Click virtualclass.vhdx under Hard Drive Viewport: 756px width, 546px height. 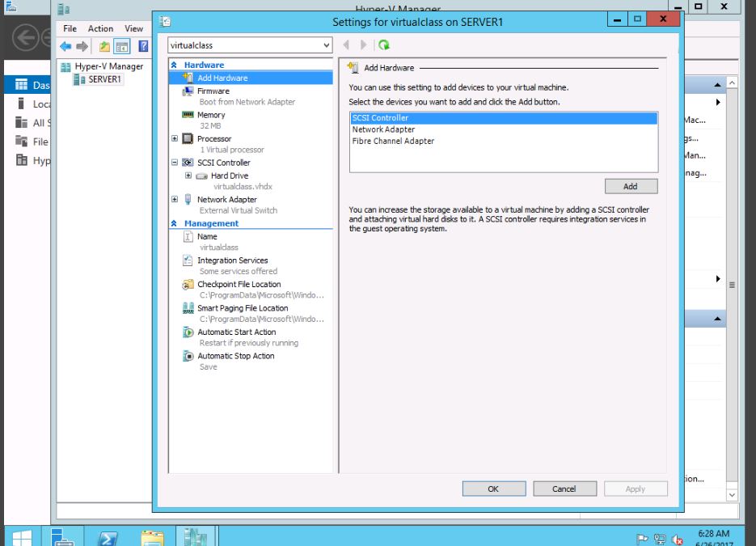(243, 187)
